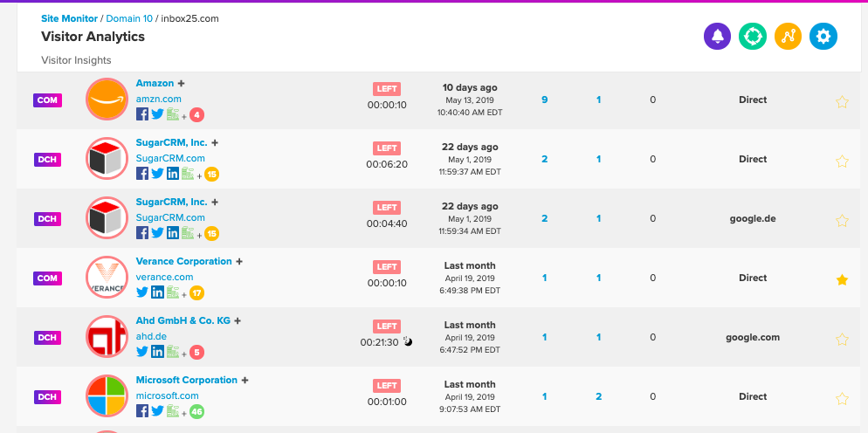Viewport: 868px width, 433px height.
Task: Open Amazon's Twitter icon
Action: pyautogui.click(x=157, y=114)
